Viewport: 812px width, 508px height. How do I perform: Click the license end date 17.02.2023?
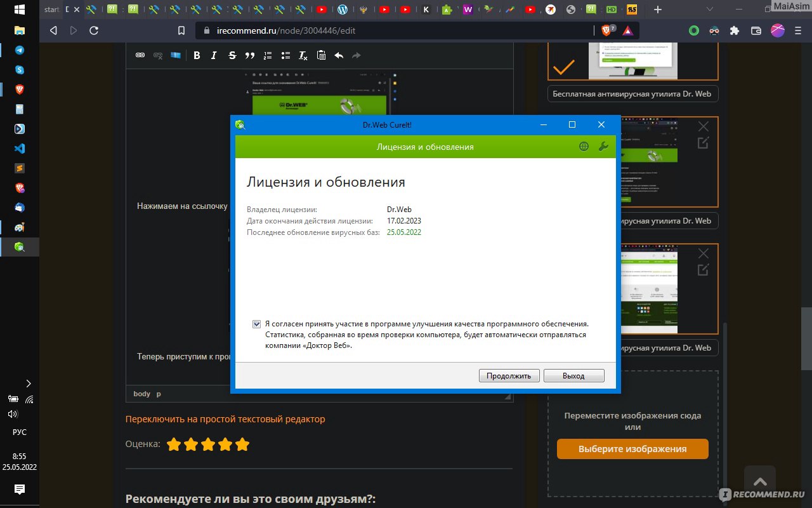coord(404,221)
